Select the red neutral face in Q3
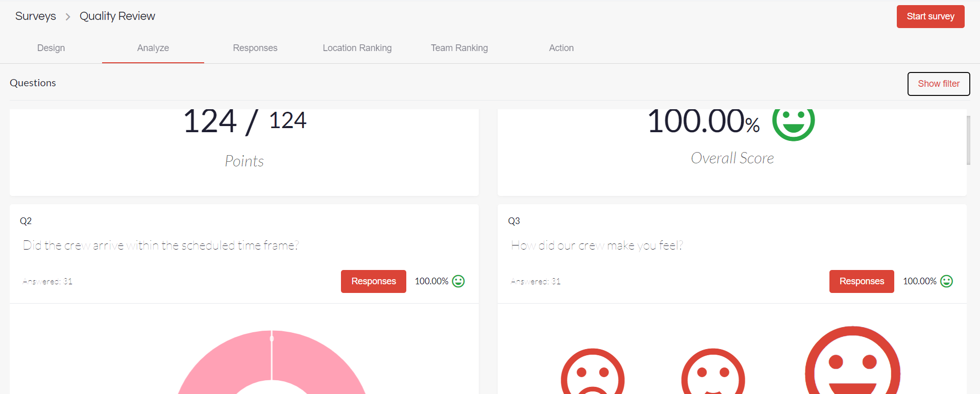 coord(713,373)
